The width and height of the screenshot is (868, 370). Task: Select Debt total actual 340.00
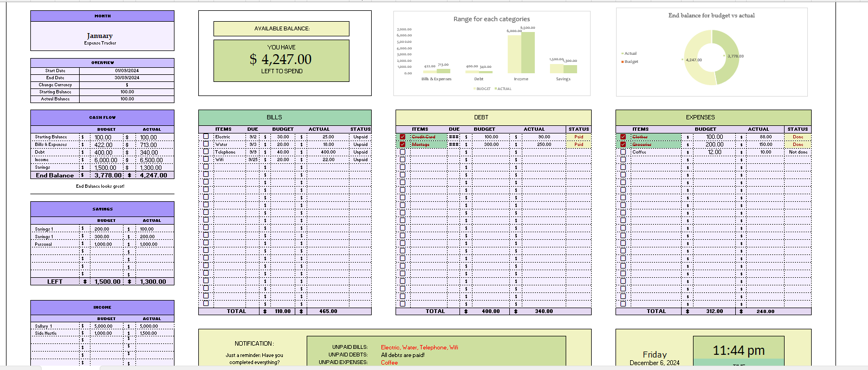pos(544,311)
